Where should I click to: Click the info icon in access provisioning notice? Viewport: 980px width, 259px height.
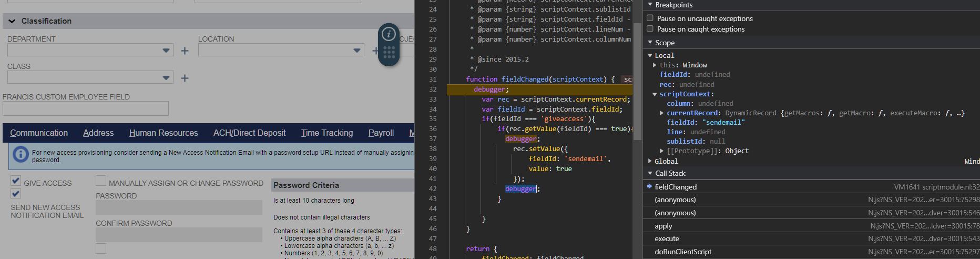(x=21, y=154)
